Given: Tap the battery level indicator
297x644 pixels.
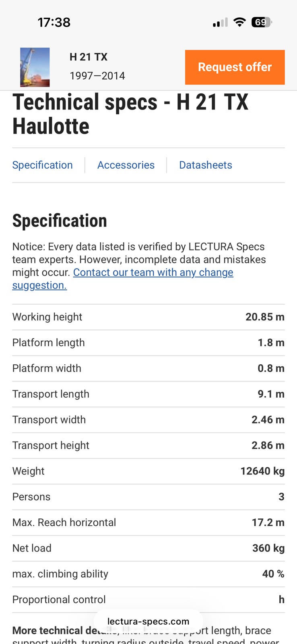Looking at the screenshot, I should [x=261, y=22].
